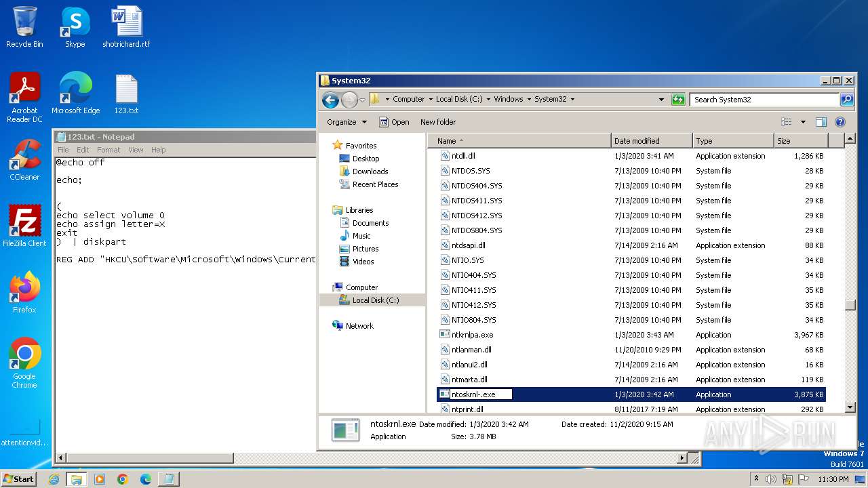Show hidden tray icons arrow
This screenshot has height=488, width=868.
pos(756,479)
